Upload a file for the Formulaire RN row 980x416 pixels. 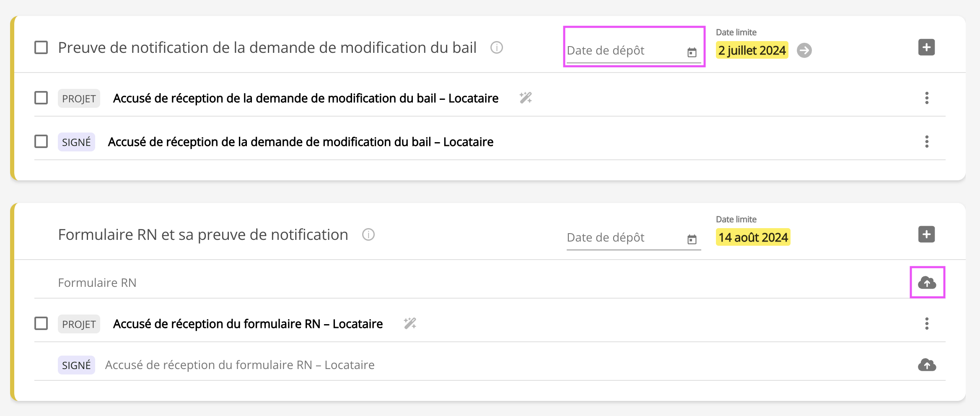(x=927, y=283)
